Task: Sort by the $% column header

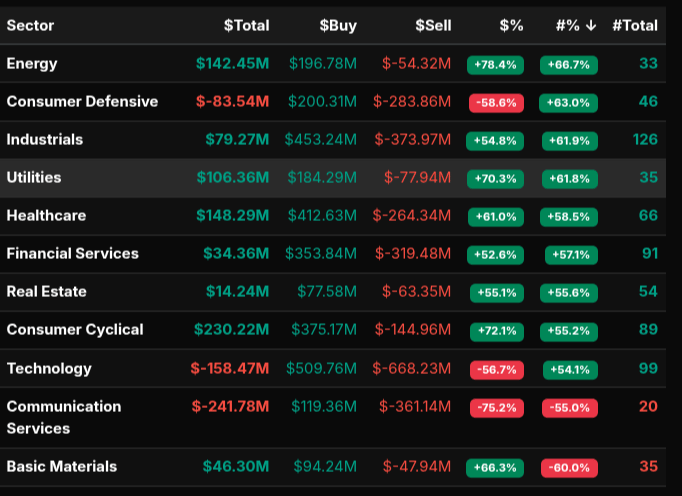Action: click(x=511, y=25)
